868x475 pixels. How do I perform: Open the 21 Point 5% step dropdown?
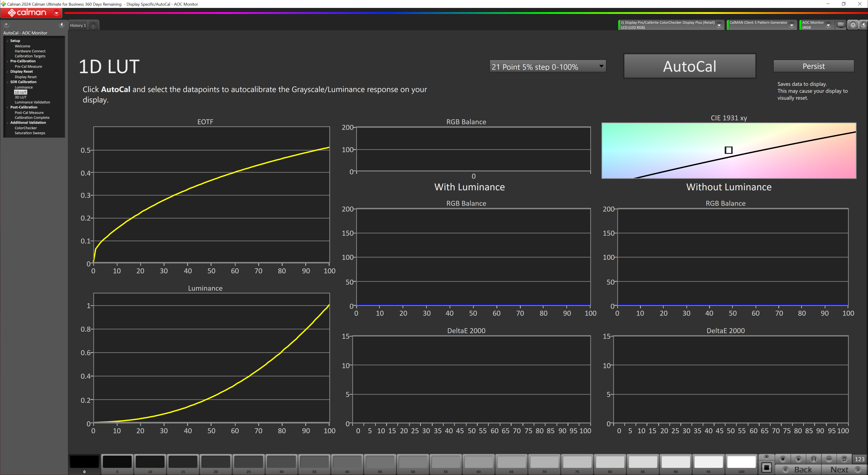[x=548, y=66]
